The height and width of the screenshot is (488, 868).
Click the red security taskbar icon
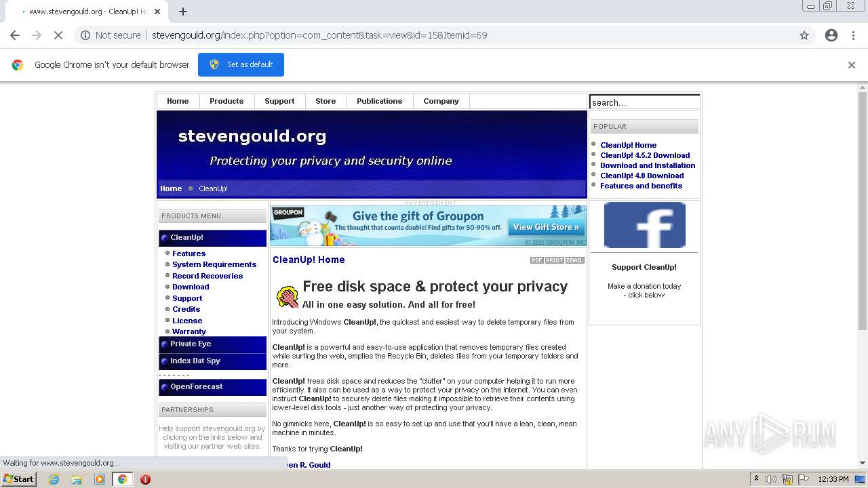(145, 479)
